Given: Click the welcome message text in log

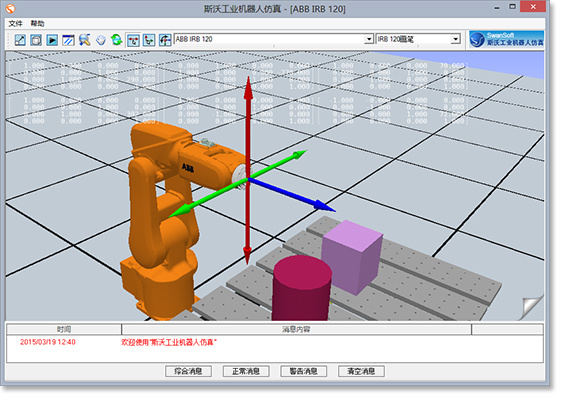Looking at the screenshot, I should [169, 342].
